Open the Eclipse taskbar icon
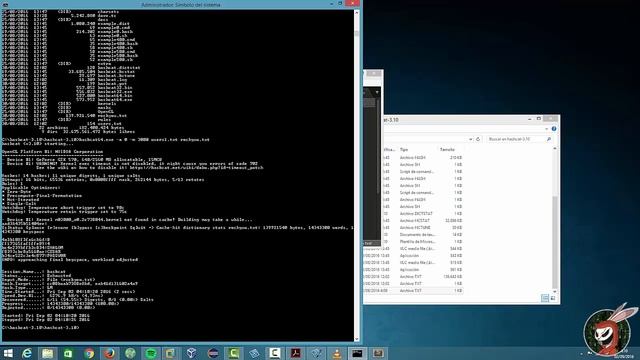 [213, 353]
